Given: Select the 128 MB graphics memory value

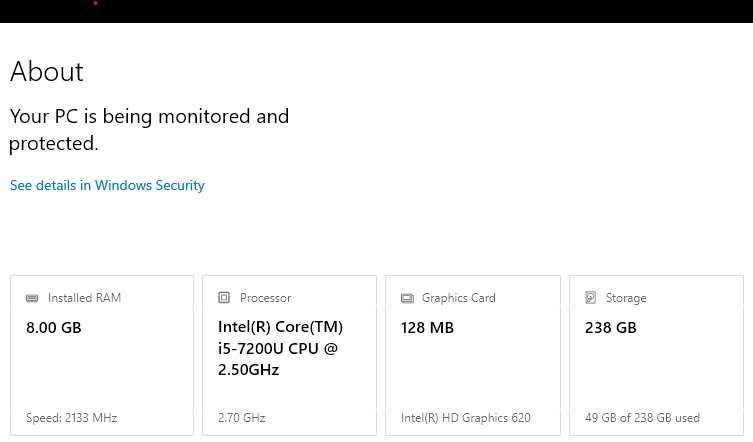Looking at the screenshot, I should (427, 328).
